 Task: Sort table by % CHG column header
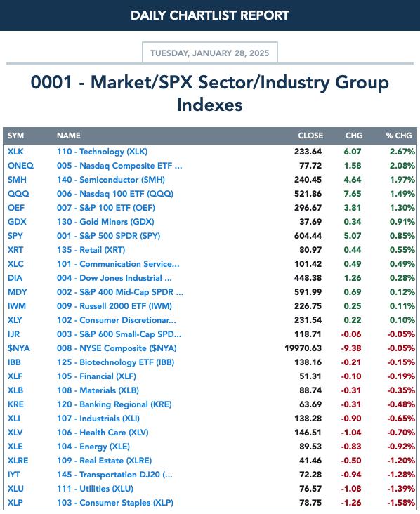point(399,136)
